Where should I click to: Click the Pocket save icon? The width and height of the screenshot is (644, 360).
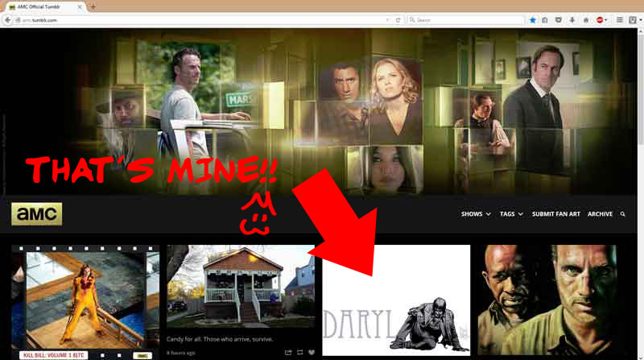click(x=558, y=19)
